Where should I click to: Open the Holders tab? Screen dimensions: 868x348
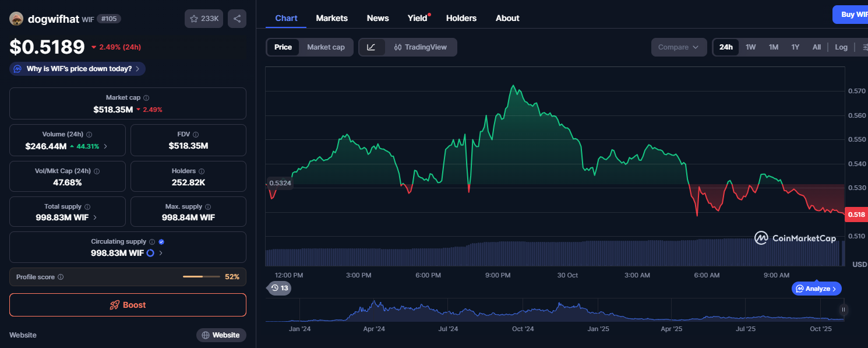tap(461, 18)
